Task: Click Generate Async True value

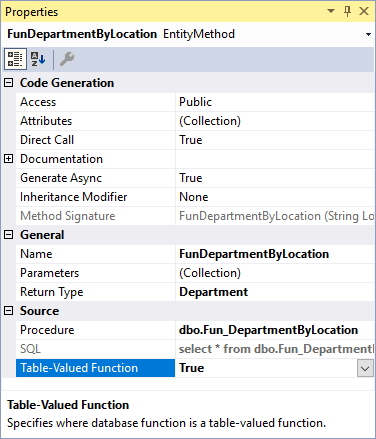Action: point(191,178)
